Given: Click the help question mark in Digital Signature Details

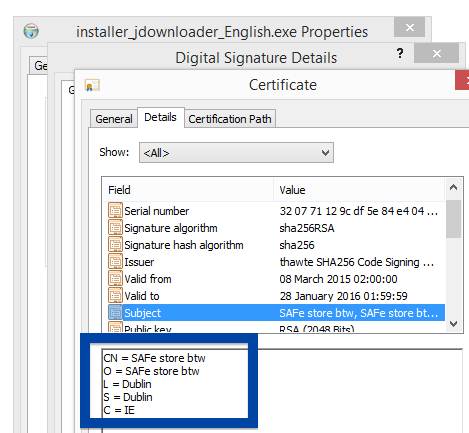Looking at the screenshot, I should click(x=400, y=53).
